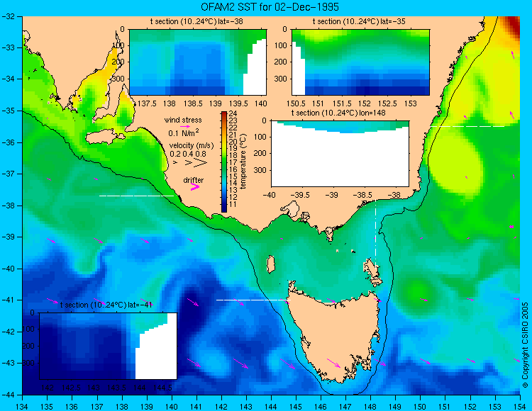Viewport: 532px width, 411px height.
Task: Click the Tasmania landmass on the map
Action: tap(336, 335)
